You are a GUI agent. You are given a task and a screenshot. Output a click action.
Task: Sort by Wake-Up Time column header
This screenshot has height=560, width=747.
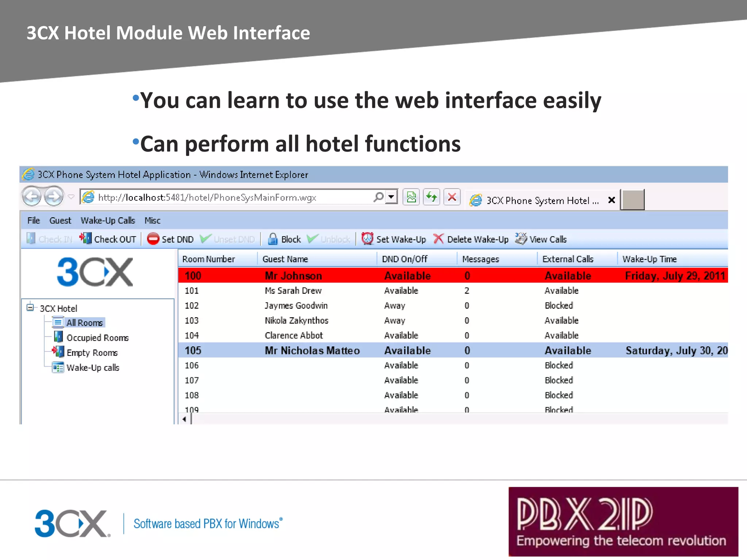[x=673, y=259]
